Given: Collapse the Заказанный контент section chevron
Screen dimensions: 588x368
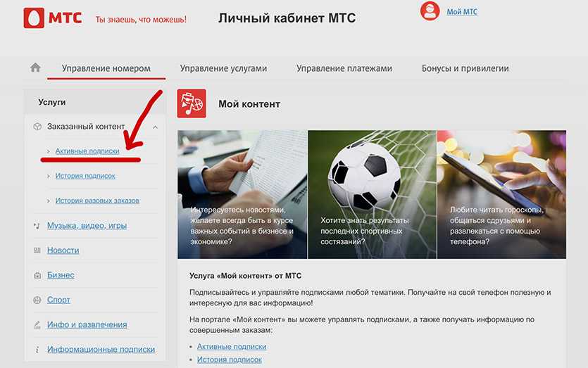Looking at the screenshot, I should [155, 127].
